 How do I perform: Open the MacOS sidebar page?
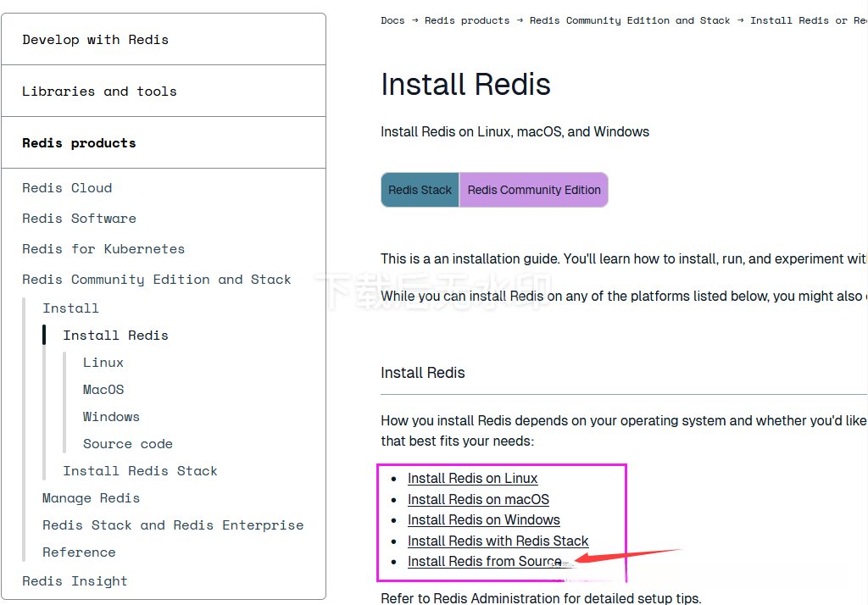coord(103,390)
